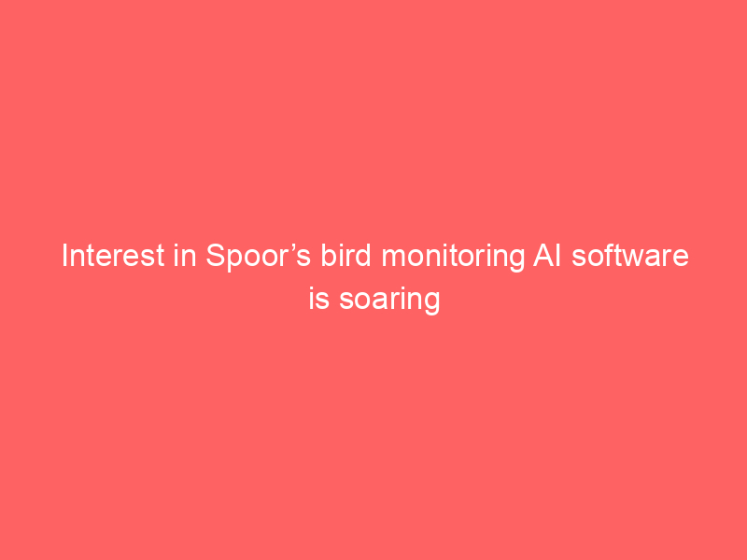The height and width of the screenshot is (560, 747).
Task: Click the letter "d" in "bird"
Action: 362,256
